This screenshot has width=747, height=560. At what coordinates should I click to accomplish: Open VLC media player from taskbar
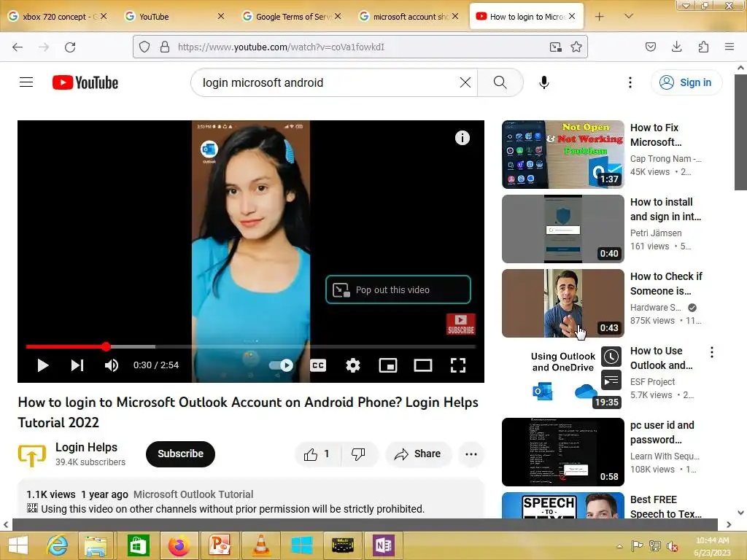click(261, 545)
